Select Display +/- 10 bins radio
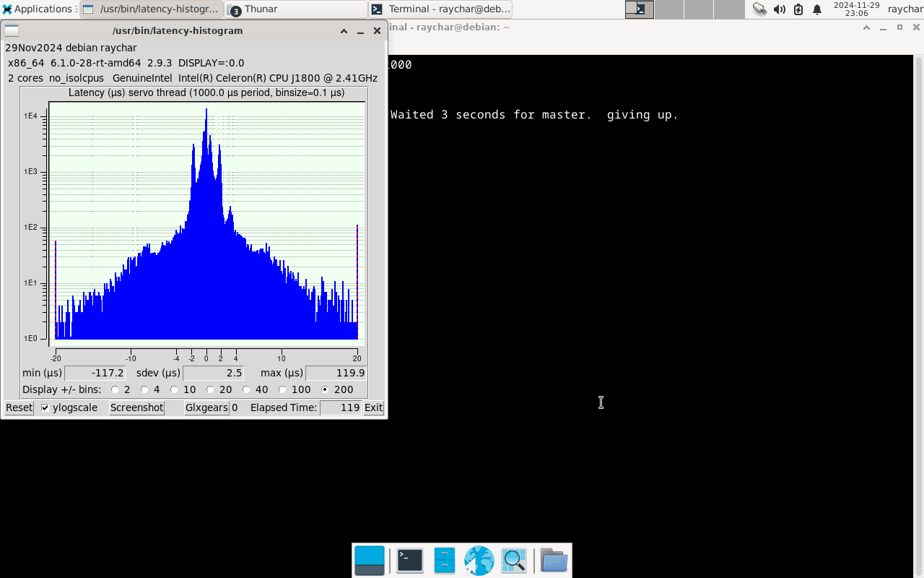The height and width of the screenshot is (578, 924). tap(174, 390)
